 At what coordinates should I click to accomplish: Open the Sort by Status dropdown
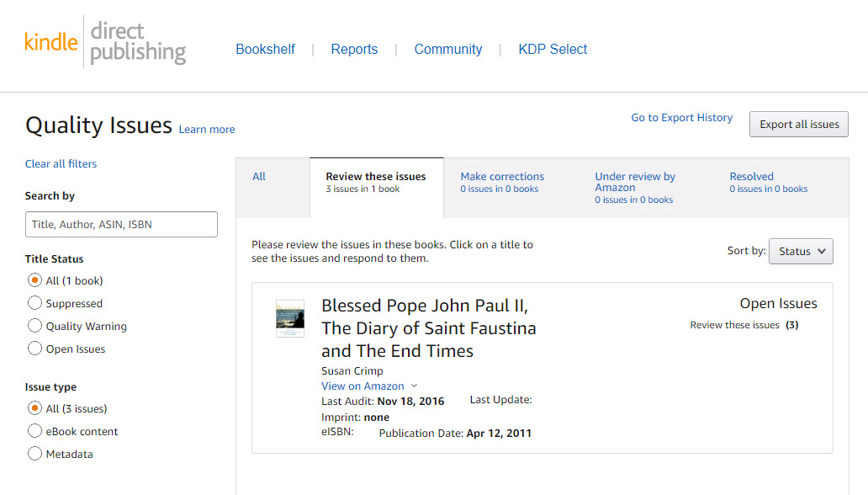801,251
